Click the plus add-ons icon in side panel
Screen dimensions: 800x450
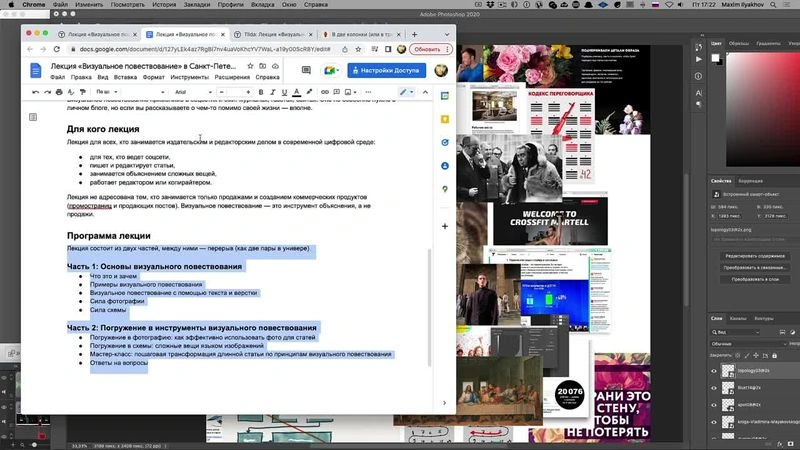(x=445, y=226)
